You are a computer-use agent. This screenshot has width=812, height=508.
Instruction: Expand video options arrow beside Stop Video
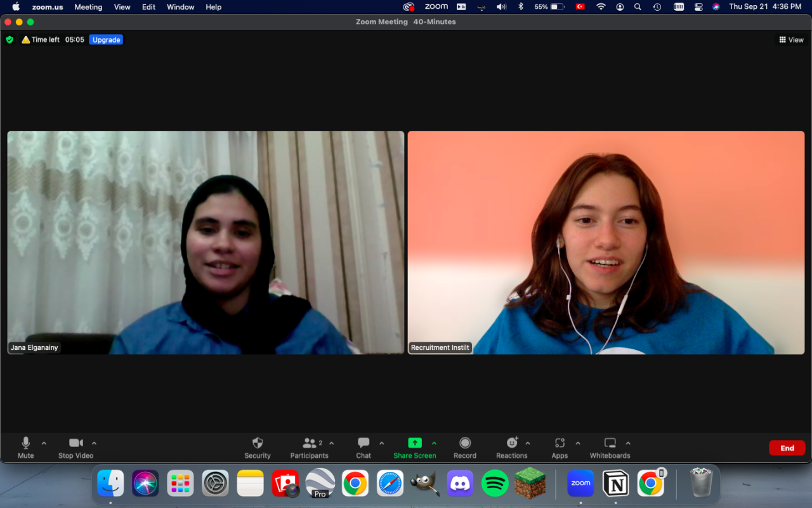point(94,443)
